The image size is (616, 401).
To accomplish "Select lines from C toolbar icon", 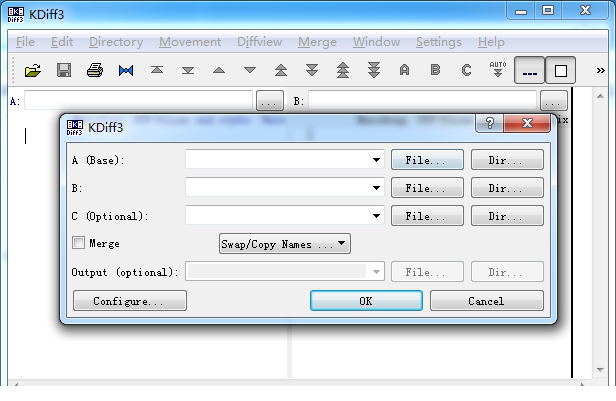I will (x=466, y=71).
